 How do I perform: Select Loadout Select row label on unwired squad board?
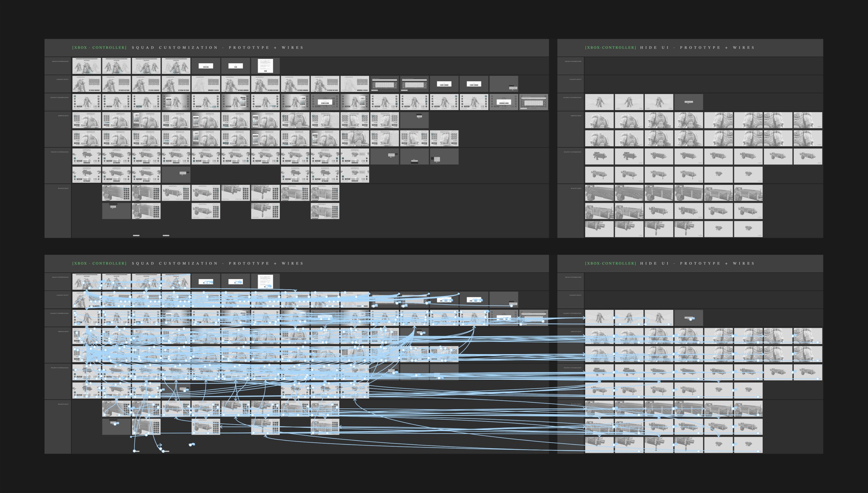pos(62,80)
